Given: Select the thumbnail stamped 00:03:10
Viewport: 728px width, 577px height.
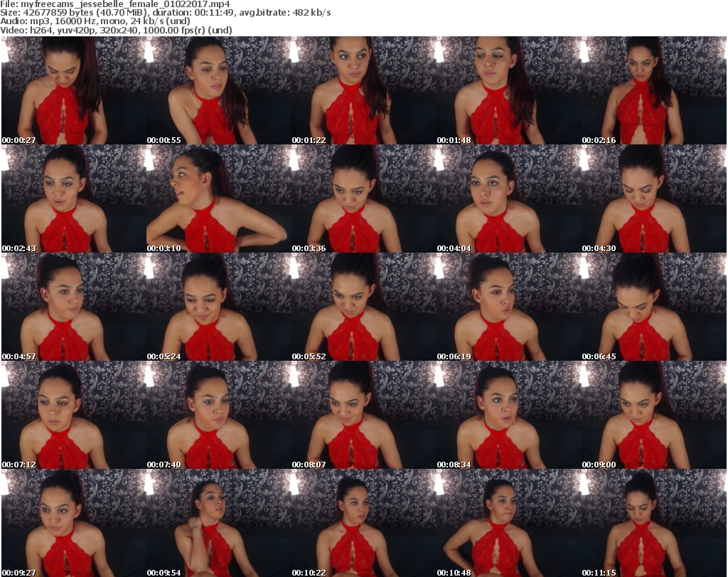Looking at the screenshot, I should pyautogui.click(x=219, y=198).
